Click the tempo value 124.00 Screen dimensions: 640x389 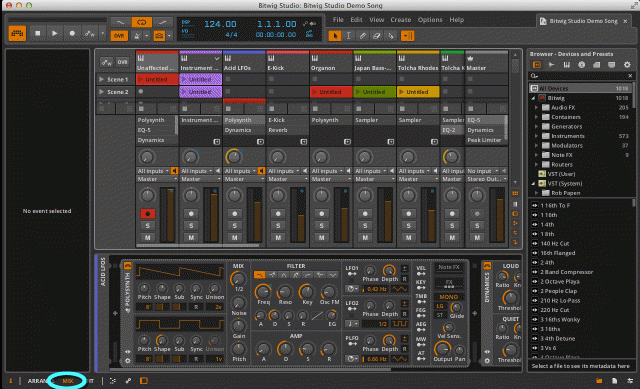220,24
